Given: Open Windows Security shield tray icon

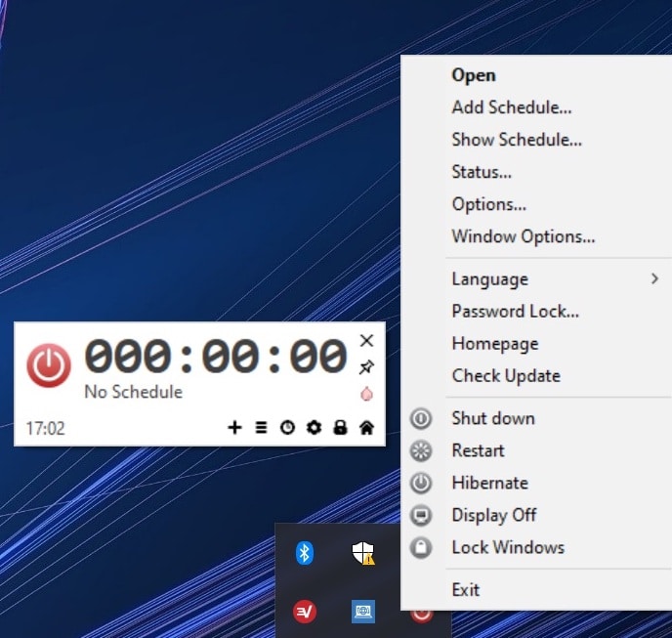Looking at the screenshot, I should point(363,554).
